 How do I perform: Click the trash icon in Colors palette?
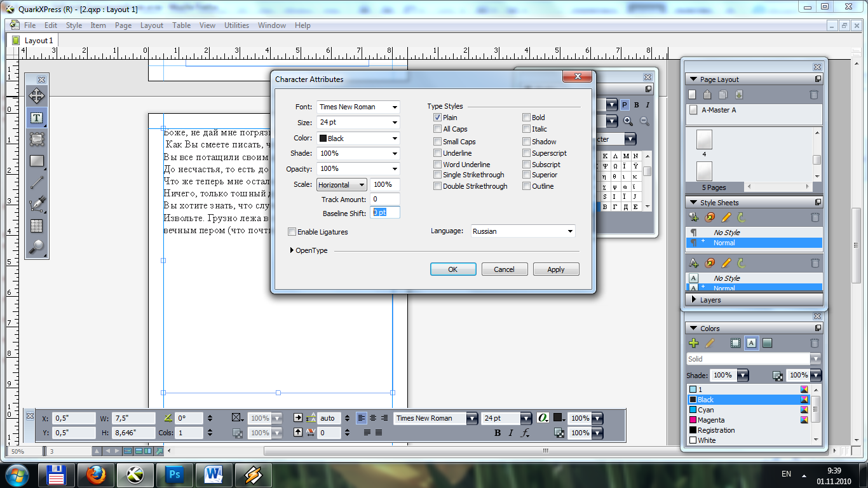(815, 343)
